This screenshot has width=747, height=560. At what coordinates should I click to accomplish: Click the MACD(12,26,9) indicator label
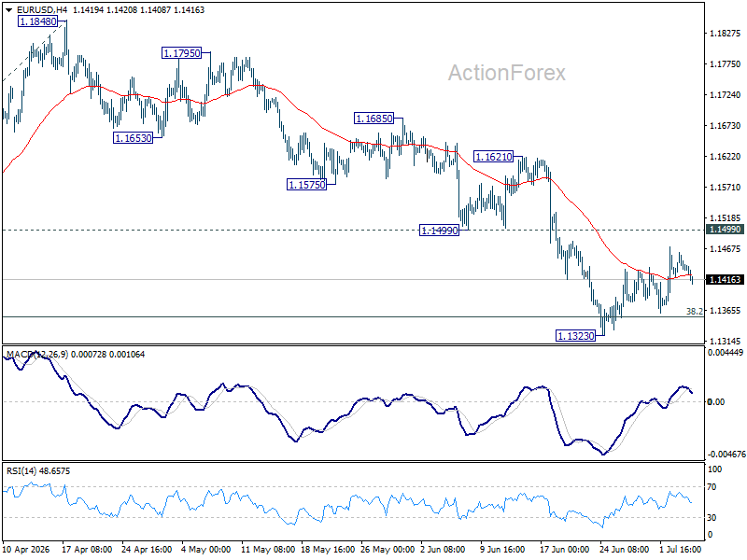(x=37, y=355)
